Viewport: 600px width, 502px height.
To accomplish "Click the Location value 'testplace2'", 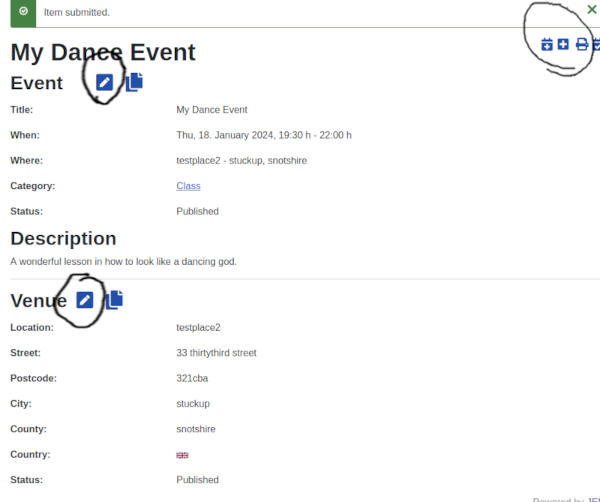I will 198,328.
